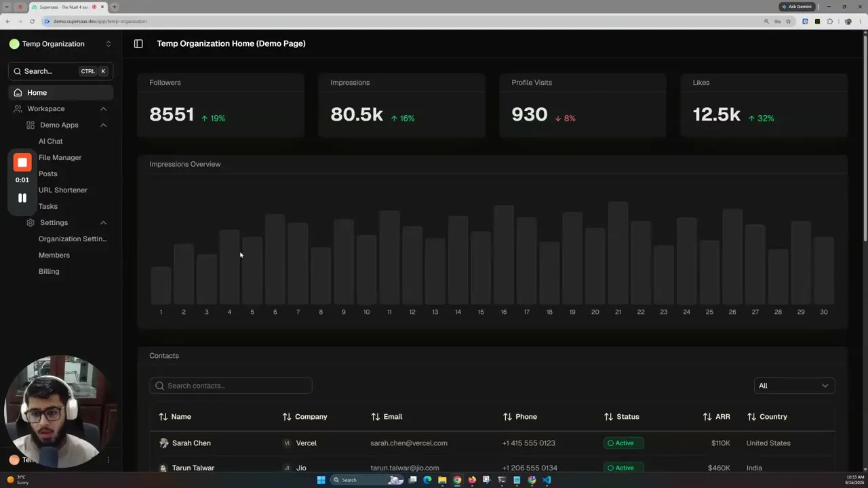868x488 pixels.
Task: Go to URL Shortener page
Action: pos(63,190)
